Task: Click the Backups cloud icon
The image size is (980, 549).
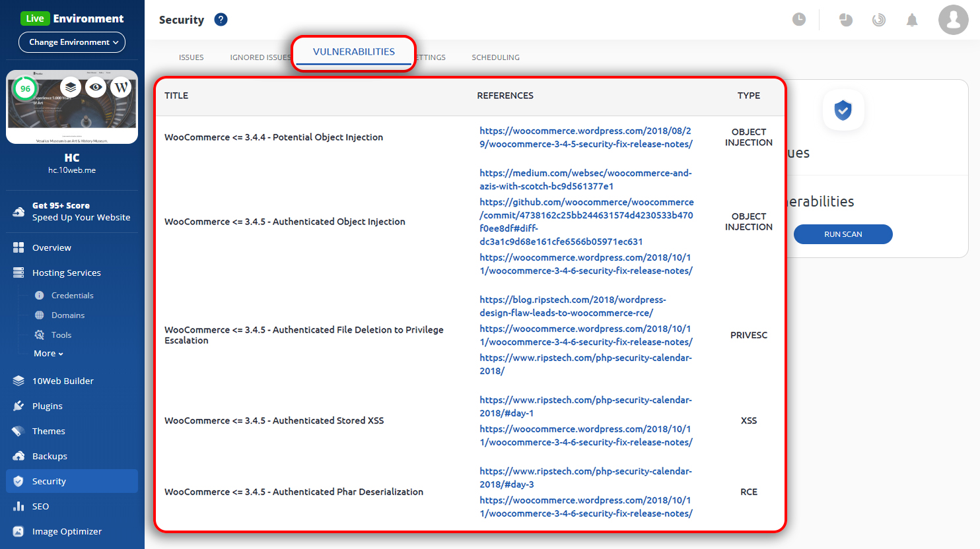Action: [x=18, y=456]
